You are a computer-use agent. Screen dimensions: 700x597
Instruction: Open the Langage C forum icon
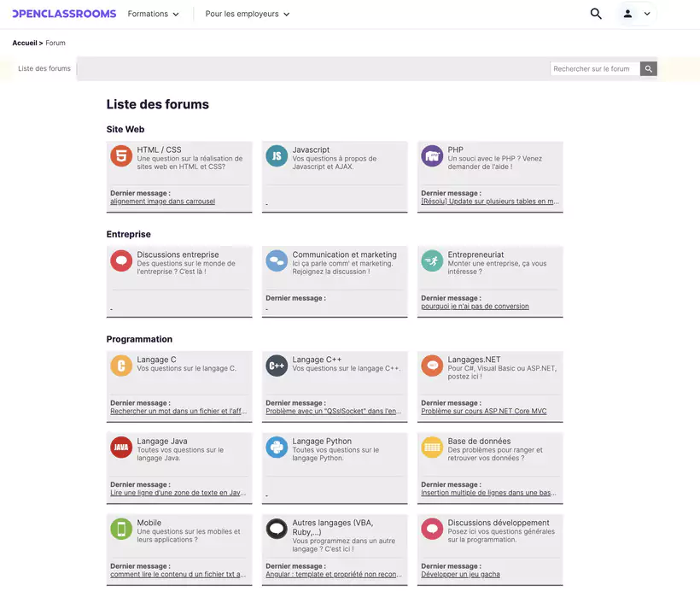click(120, 365)
